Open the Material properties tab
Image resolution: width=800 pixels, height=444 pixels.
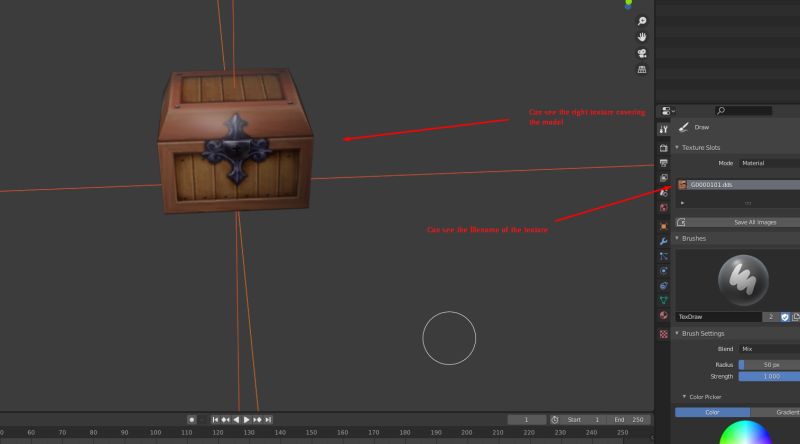(x=663, y=315)
